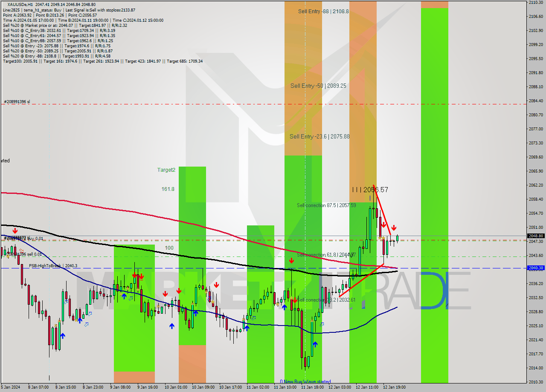Screen dimensions: 546x392
Task: Click the '0 New Buy Wave started' label
Action: point(305,382)
